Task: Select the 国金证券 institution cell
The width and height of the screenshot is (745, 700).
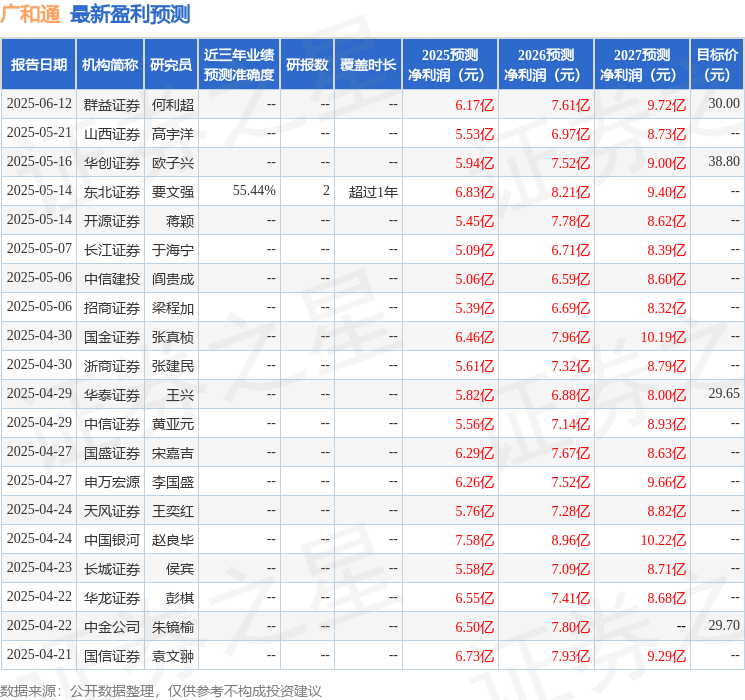Action: pyautogui.click(x=112, y=336)
